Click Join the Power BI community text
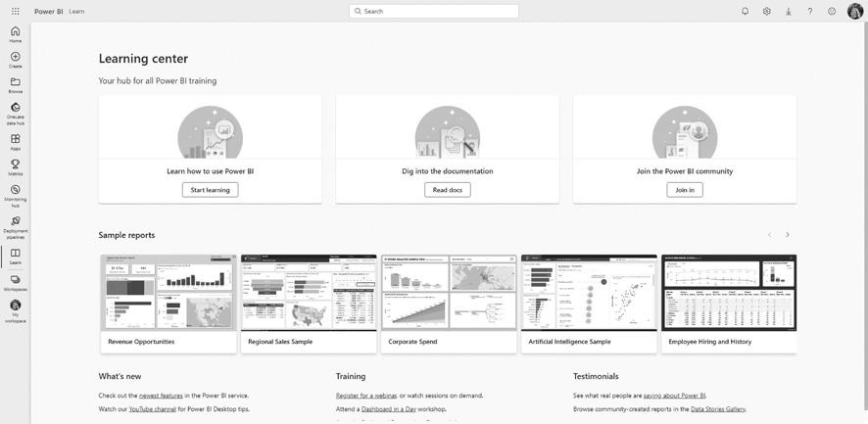Viewport: 868px width, 424px height. pos(685,171)
